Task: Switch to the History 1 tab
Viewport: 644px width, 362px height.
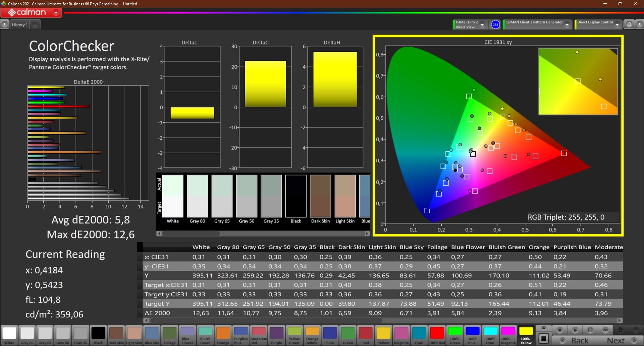Action: (20, 25)
